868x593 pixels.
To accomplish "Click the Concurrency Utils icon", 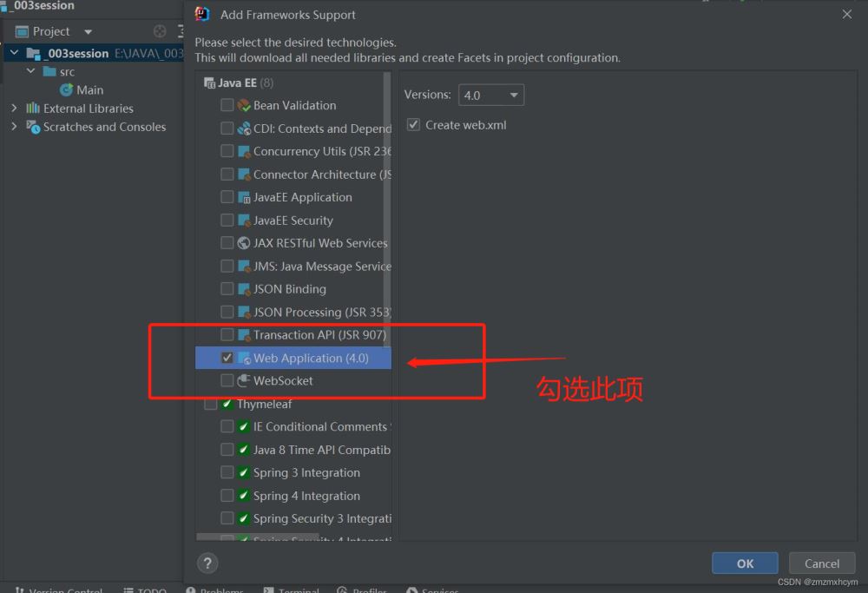I will click(x=244, y=151).
